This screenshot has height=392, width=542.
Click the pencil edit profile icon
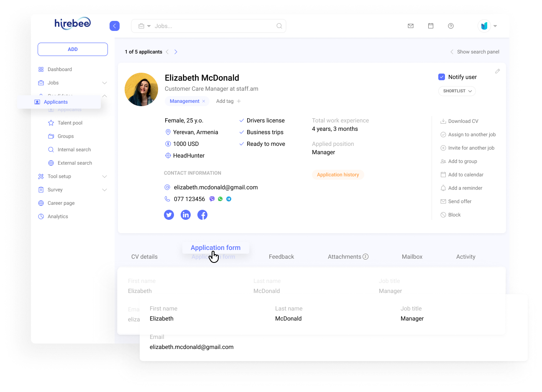[498, 71]
